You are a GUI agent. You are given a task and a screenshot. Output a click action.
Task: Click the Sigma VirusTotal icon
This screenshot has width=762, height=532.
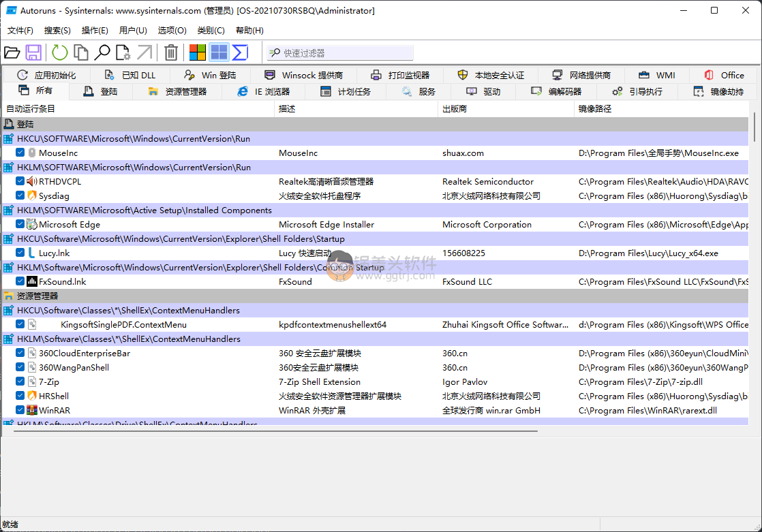coord(240,52)
